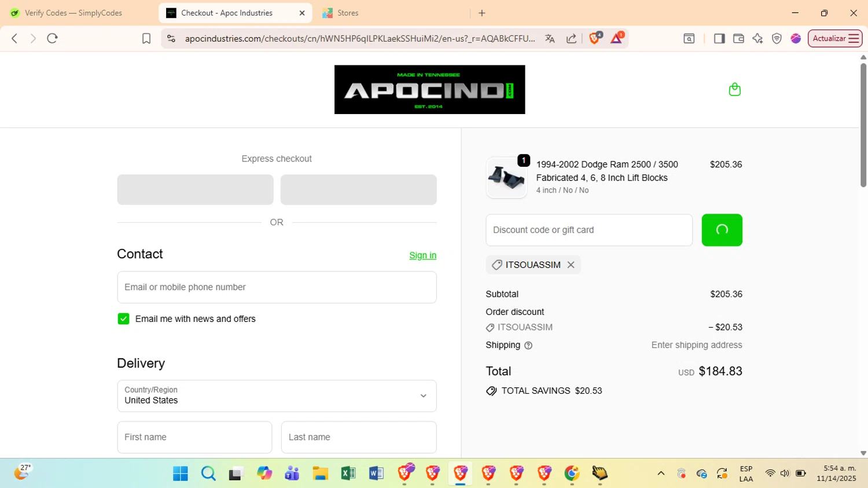Open Chrome from the taskbar
Image resolution: width=868 pixels, height=488 pixels.
(572, 474)
